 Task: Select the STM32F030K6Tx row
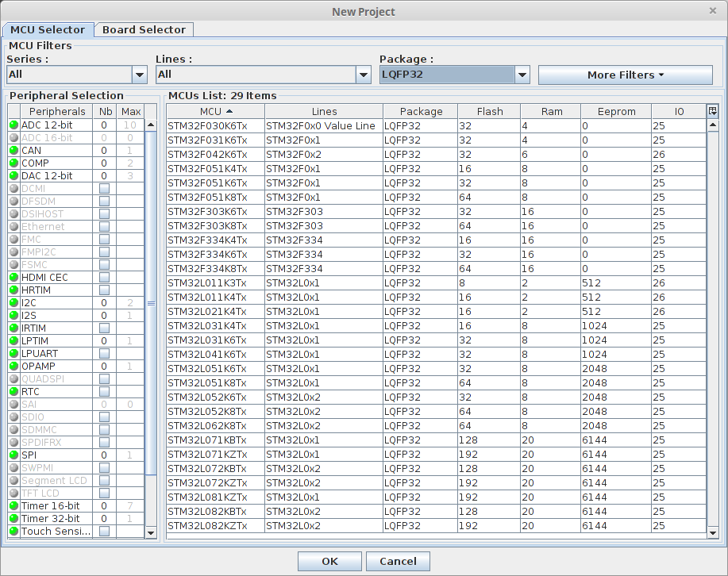437,126
